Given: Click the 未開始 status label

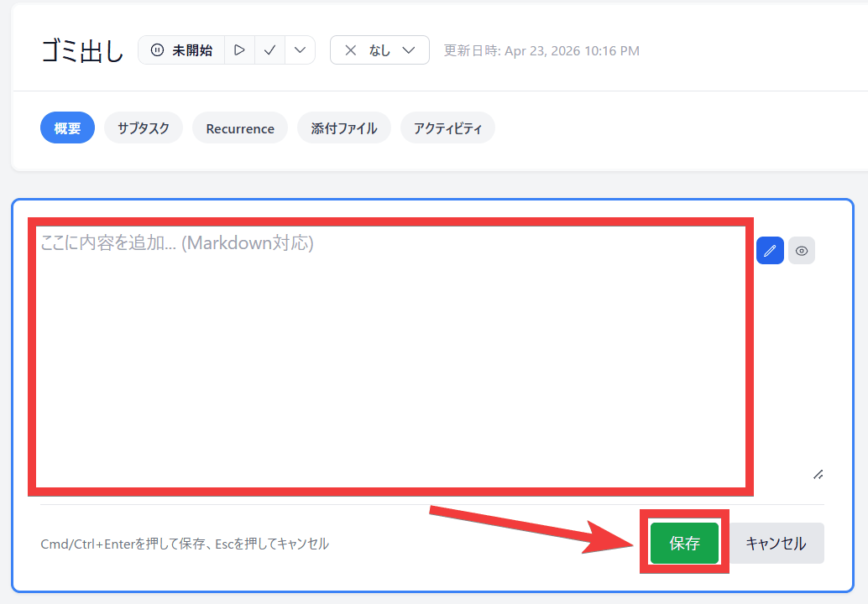Looking at the screenshot, I should pos(192,50).
